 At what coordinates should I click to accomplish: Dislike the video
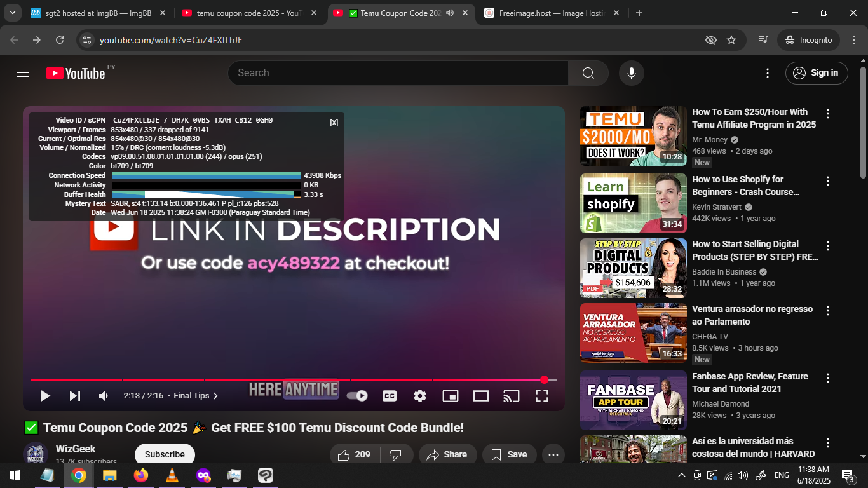pos(395,454)
